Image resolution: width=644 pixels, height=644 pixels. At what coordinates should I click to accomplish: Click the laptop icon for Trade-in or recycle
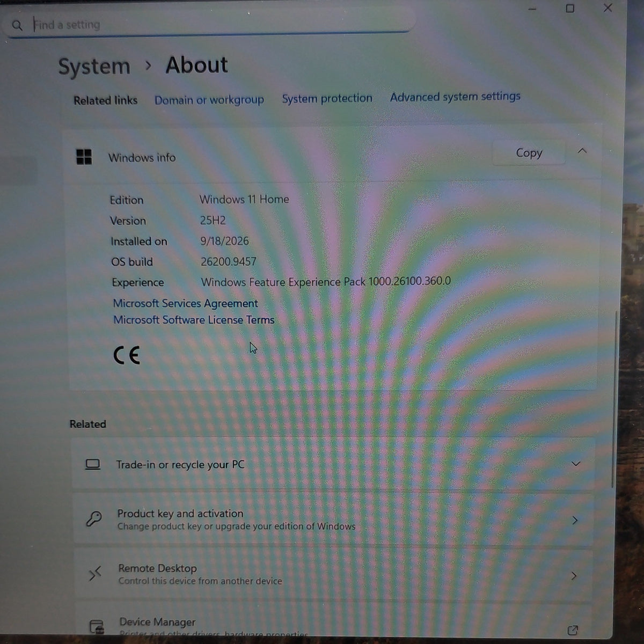click(93, 465)
